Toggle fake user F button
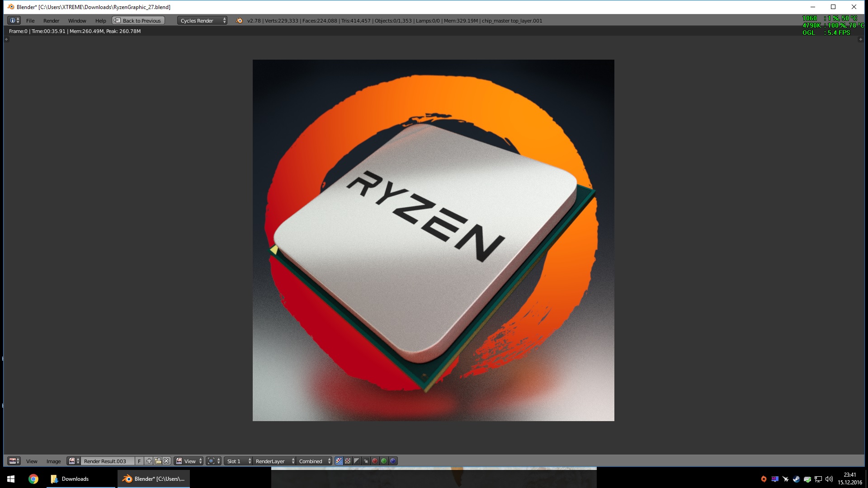Viewport: 868px width, 488px height. [139, 461]
